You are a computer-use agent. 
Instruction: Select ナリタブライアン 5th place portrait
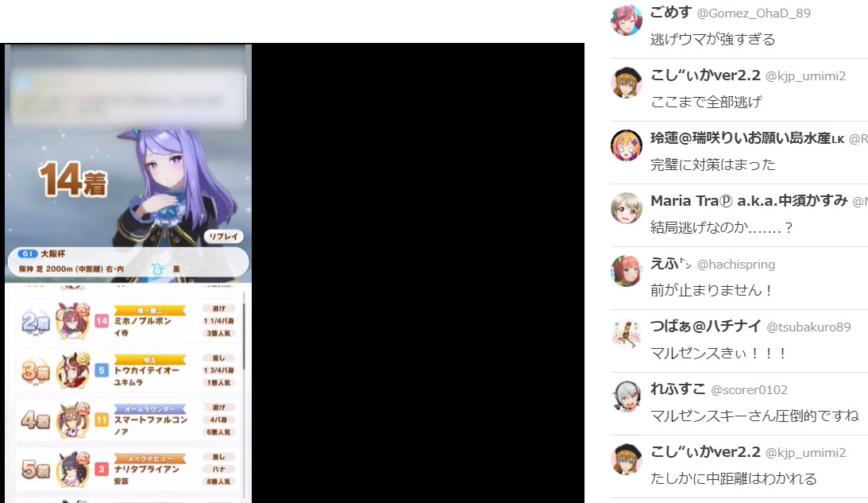[x=73, y=469]
